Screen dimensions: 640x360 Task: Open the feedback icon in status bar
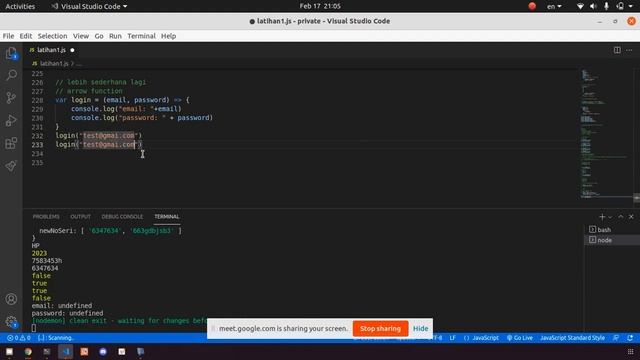[616, 338]
